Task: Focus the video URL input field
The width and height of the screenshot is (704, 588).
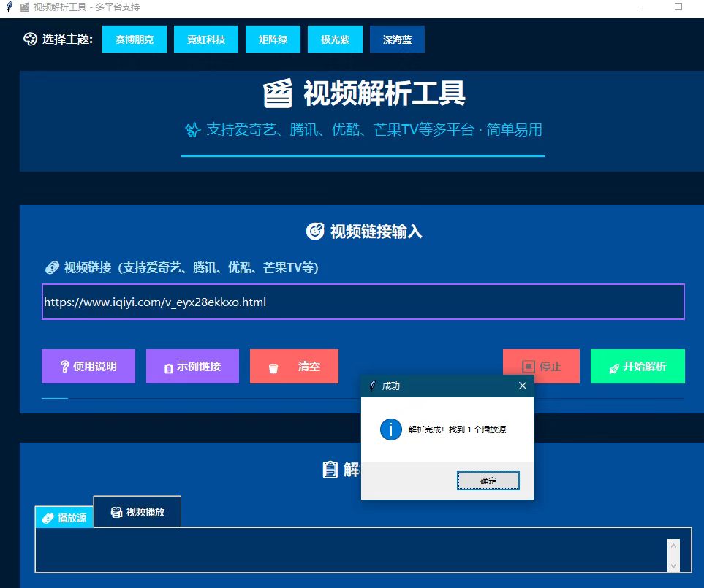Action: point(363,302)
